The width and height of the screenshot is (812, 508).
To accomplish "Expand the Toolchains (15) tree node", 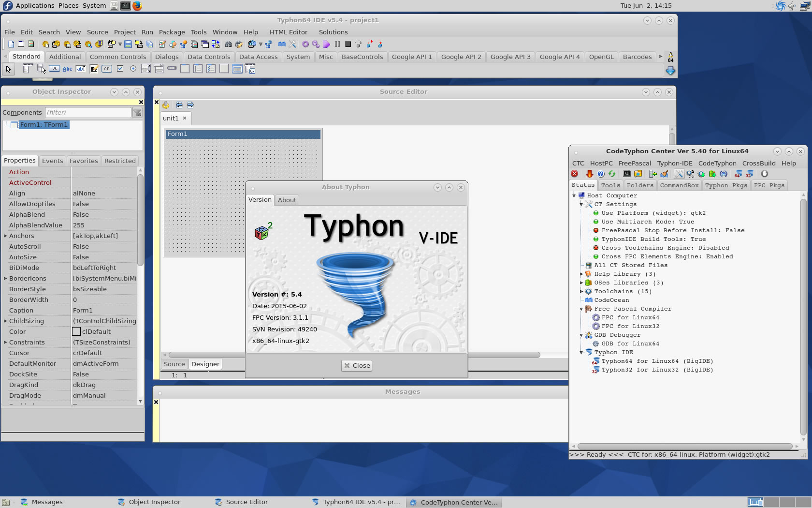I will pyautogui.click(x=581, y=292).
